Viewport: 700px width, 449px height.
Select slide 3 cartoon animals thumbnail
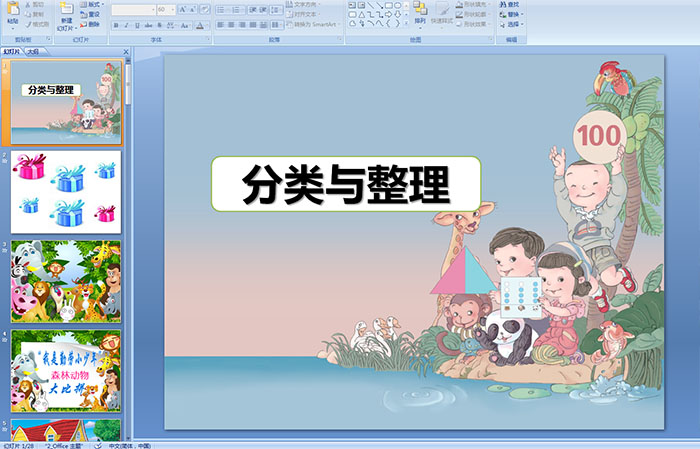tap(66, 281)
